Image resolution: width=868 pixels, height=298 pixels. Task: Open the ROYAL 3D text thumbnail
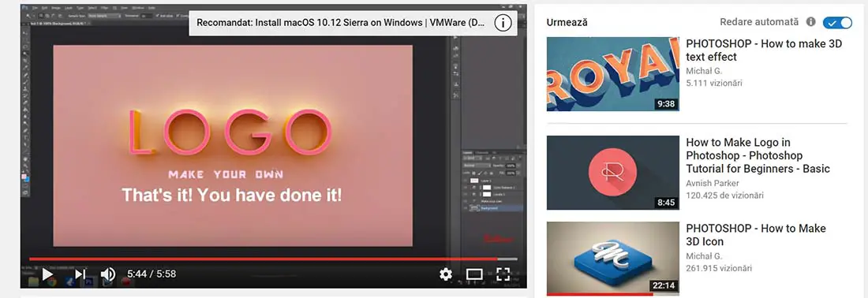[x=613, y=74]
